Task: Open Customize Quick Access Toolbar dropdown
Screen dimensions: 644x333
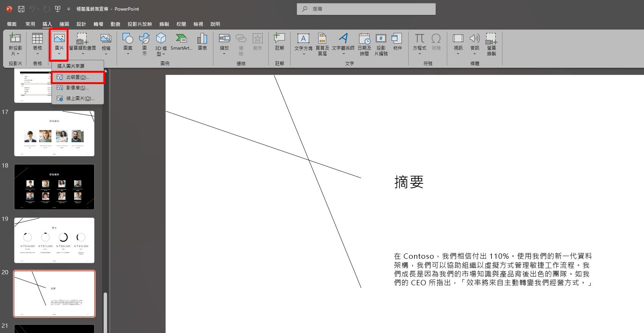Action: 68,9
